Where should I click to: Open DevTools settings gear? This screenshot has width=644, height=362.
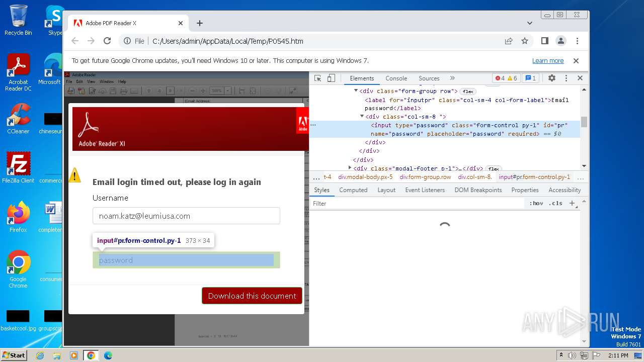(x=552, y=78)
